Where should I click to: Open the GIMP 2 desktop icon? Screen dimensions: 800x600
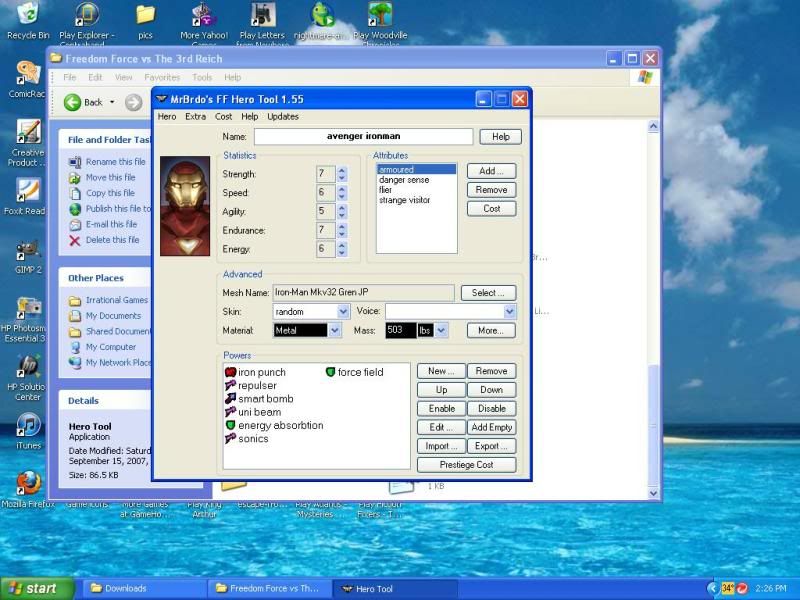click(x=28, y=250)
